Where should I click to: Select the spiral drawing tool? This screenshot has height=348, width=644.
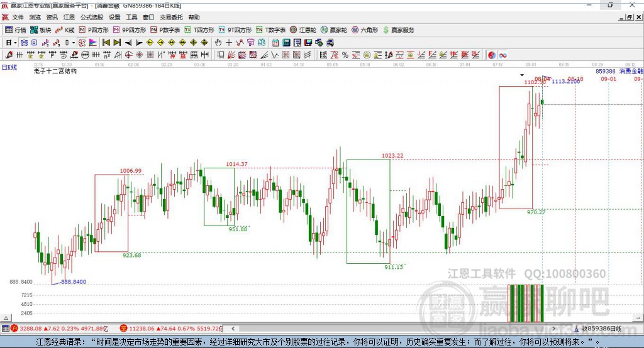click(63, 55)
